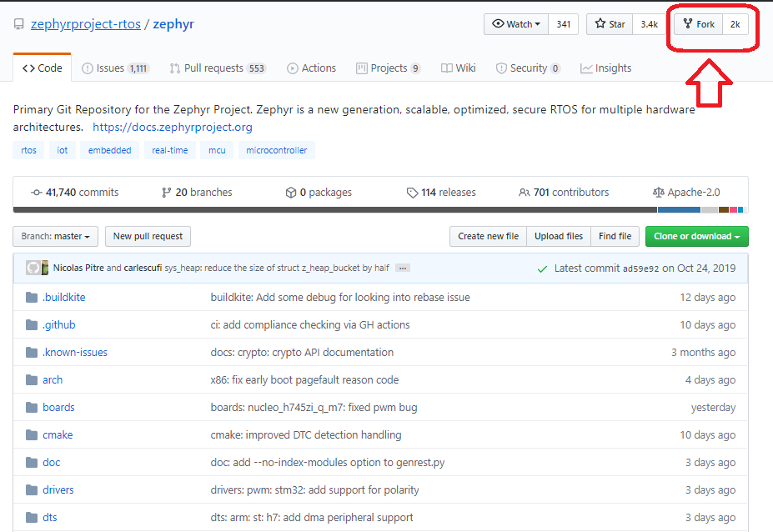The height and width of the screenshot is (532, 773).
Task: Show the 114 releases list
Action: (440, 193)
